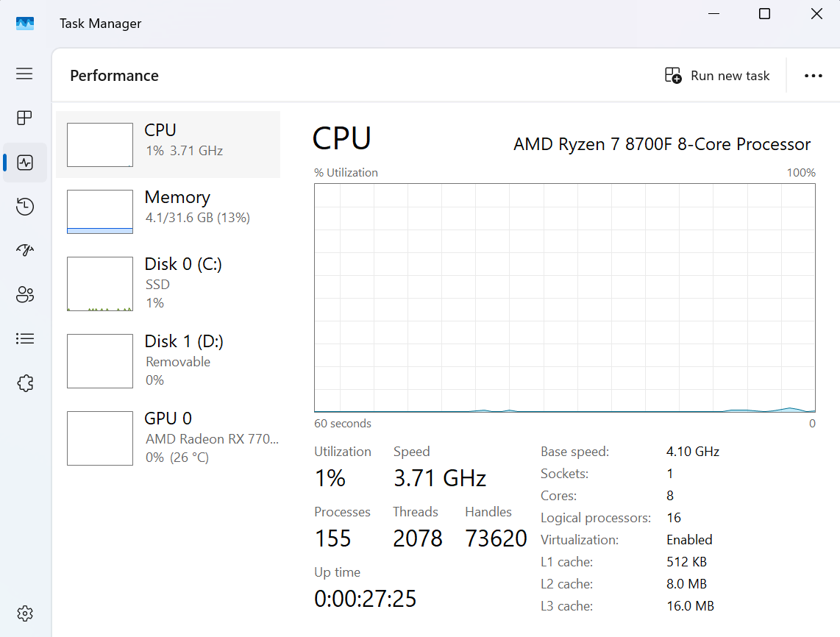Open the App history icon
This screenshot has height=637, width=840.
25,207
